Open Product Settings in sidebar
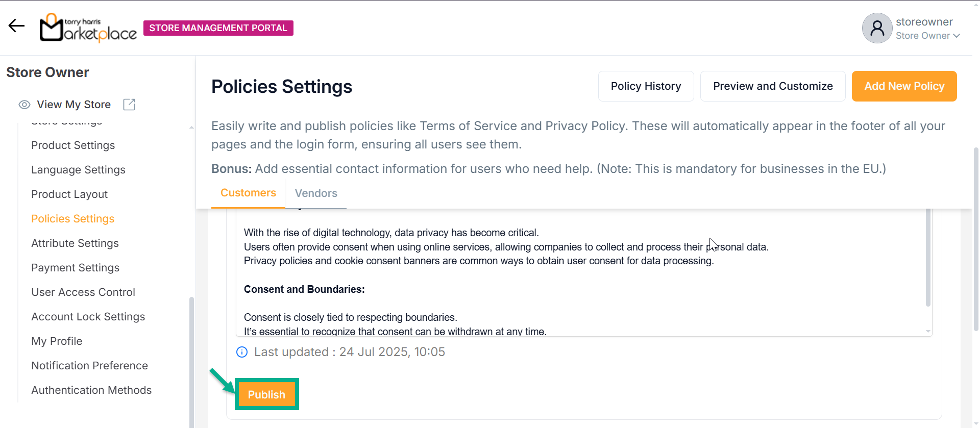This screenshot has height=428, width=980. click(x=73, y=145)
